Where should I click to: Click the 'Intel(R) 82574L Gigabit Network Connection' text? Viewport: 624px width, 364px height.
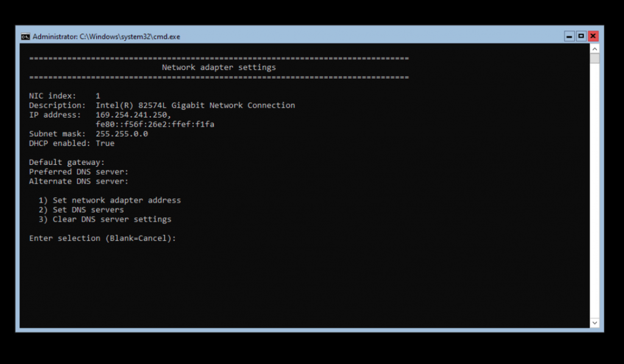pyautogui.click(x=196, y=105)
